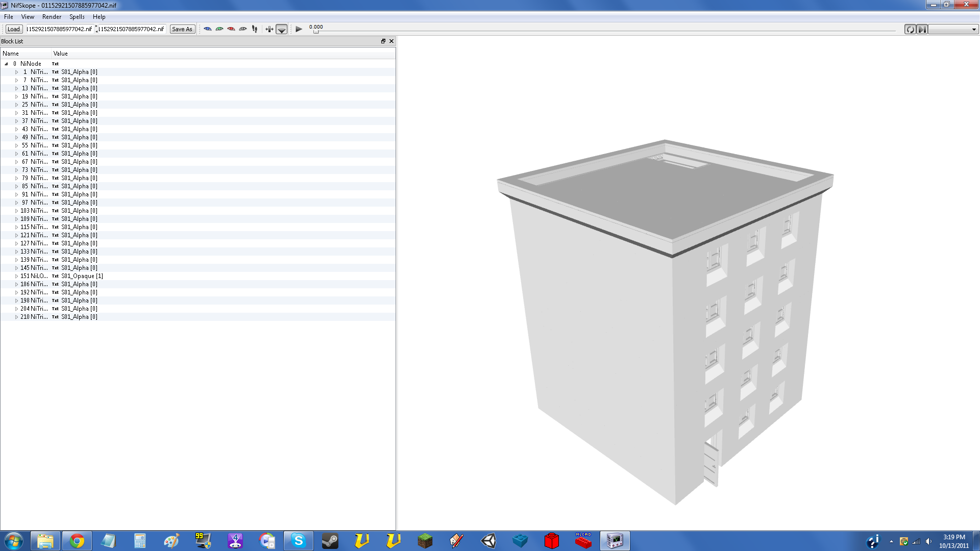
Task: Toggle the switch animation button
Action: 922,29
